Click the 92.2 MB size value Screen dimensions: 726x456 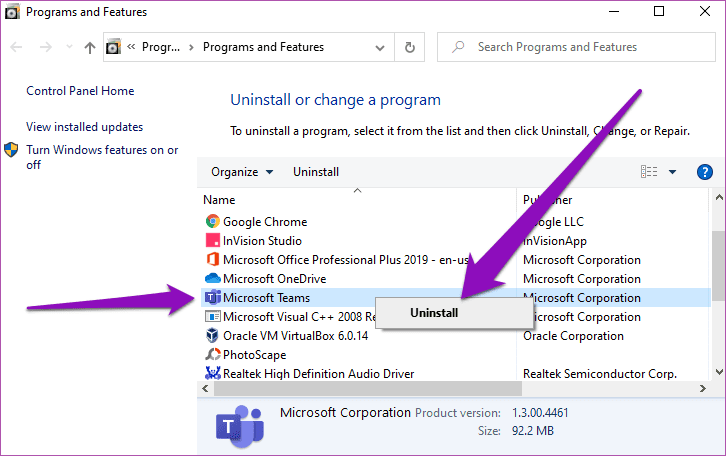coord(532,431)
